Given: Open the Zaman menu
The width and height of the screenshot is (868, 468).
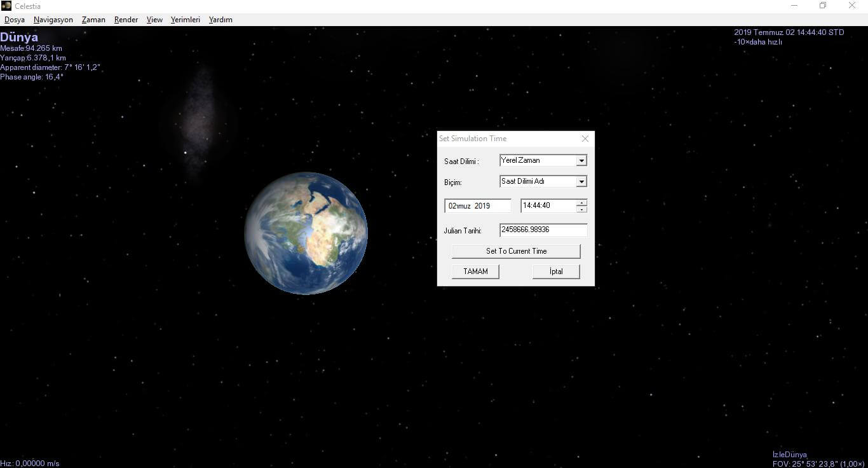Looking at the screenshot, I should pos(93,20).
